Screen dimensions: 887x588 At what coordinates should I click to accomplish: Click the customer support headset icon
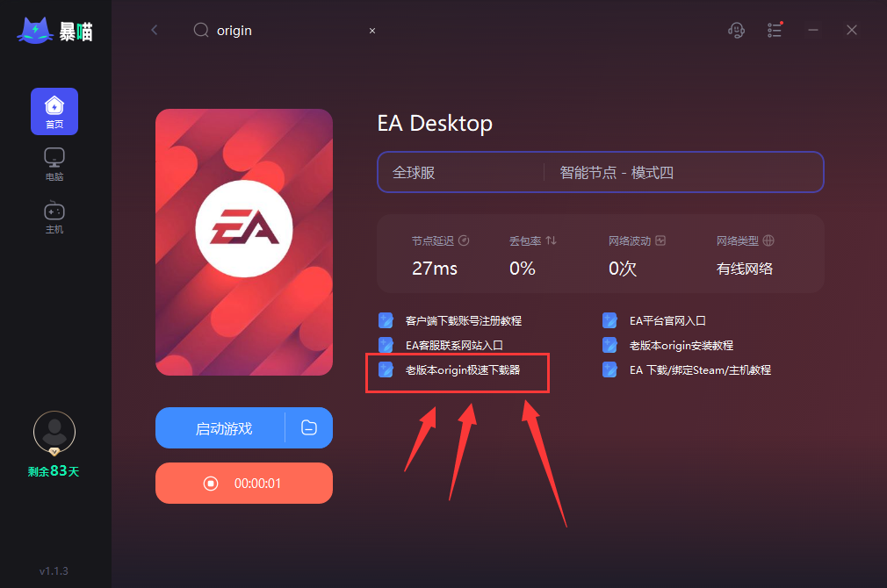(x=736, y=30)
